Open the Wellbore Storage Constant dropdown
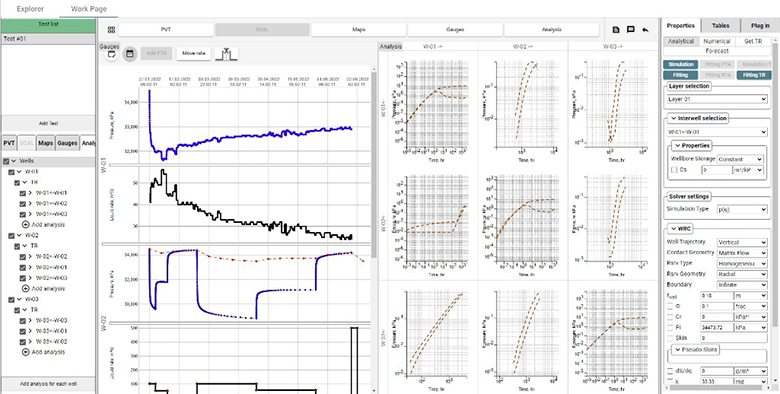780x394 pixels. [x=740, y=159]
